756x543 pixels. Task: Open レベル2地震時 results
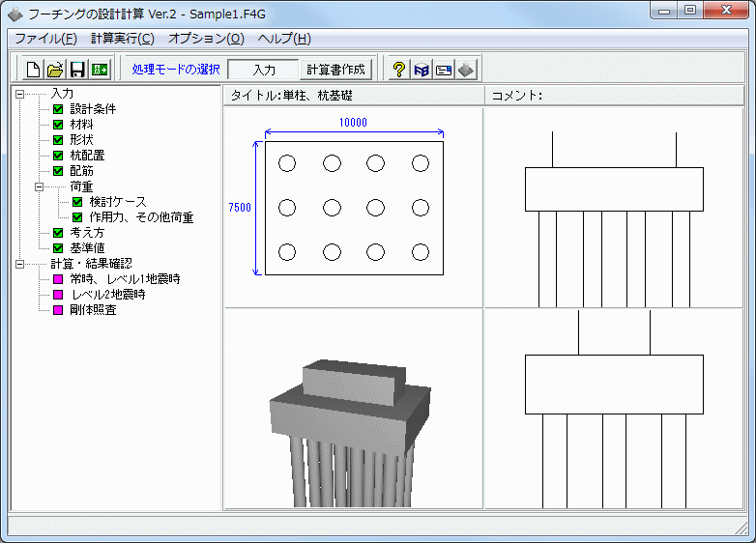pos(108,295)
